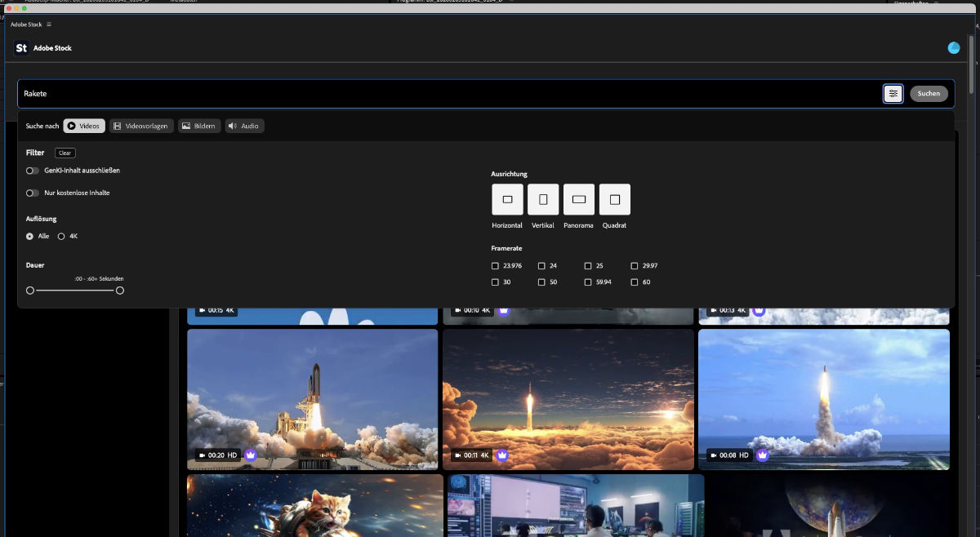980x537 pixels.
Task: Select the Panorama orientation icon
Action: 579,199
